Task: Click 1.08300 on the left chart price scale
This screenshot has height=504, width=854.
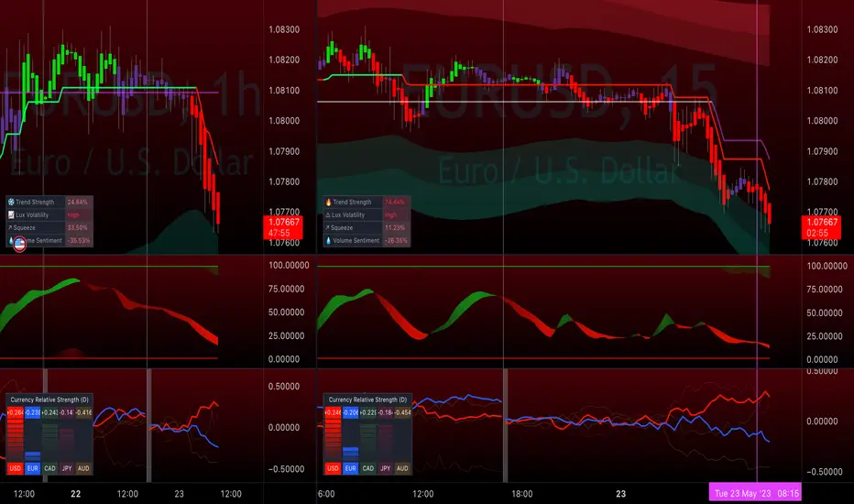Action: coord(284,29)
